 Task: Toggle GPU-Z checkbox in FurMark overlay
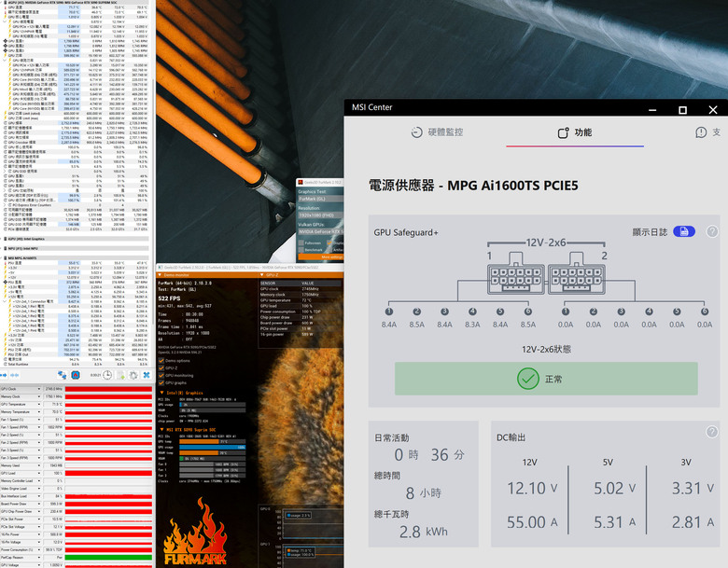point(161,368)
